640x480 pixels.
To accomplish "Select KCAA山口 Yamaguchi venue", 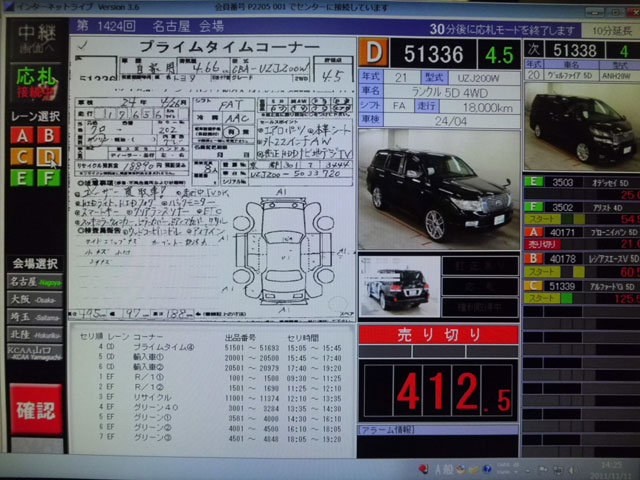I will (35, 352).
